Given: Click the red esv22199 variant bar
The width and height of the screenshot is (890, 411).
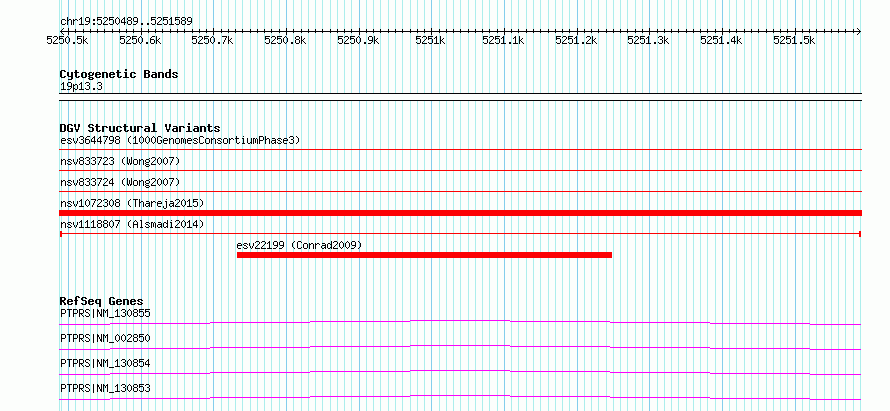Looking at the screenshot, I should (x=424, y=255).
